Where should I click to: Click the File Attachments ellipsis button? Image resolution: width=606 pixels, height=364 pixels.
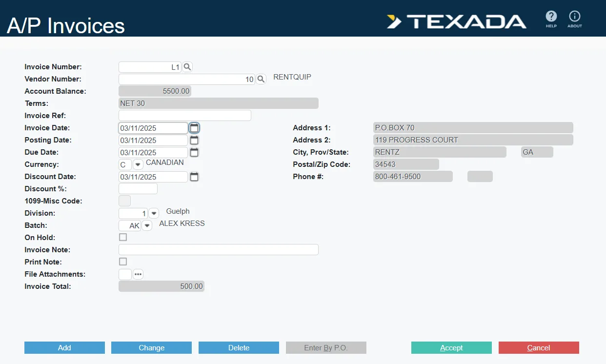(138, 274)
